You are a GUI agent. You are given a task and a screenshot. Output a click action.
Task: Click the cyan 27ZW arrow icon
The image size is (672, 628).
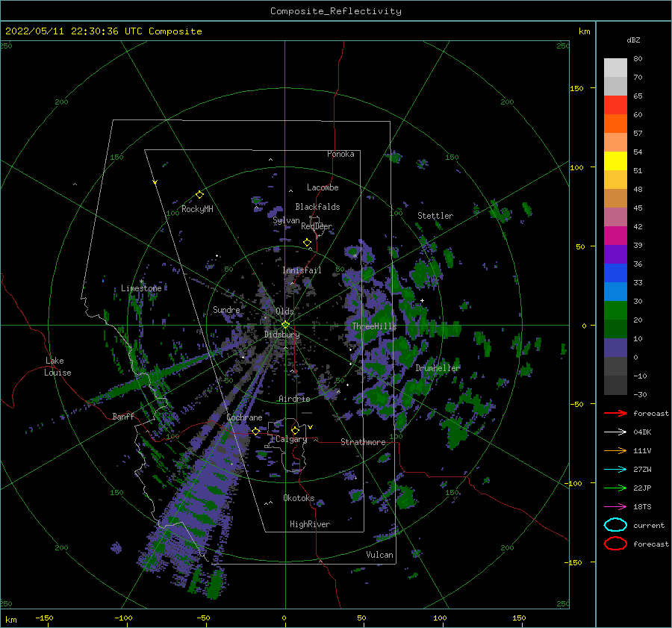point(615,470)
